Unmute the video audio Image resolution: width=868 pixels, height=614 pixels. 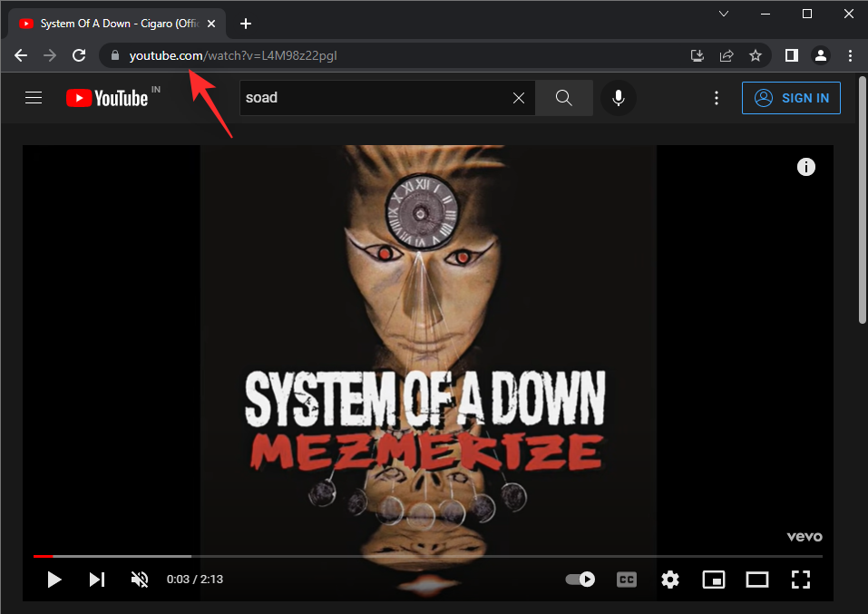140,580
